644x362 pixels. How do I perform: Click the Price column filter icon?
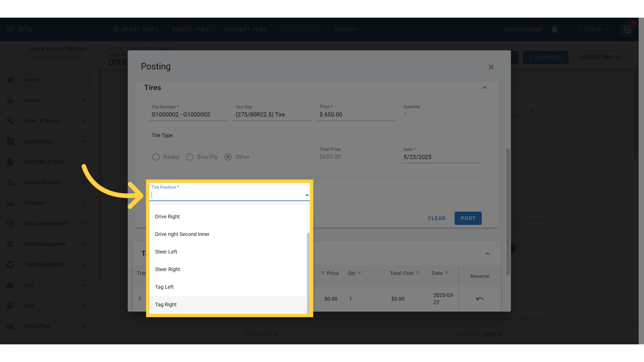[323, 273]
